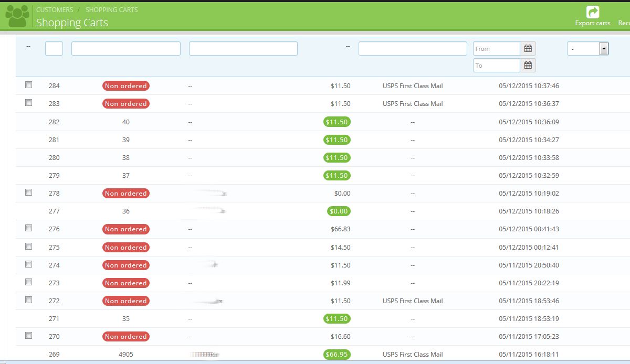
Task: Select the checkbox for cart 278
Action: (29, 192)
